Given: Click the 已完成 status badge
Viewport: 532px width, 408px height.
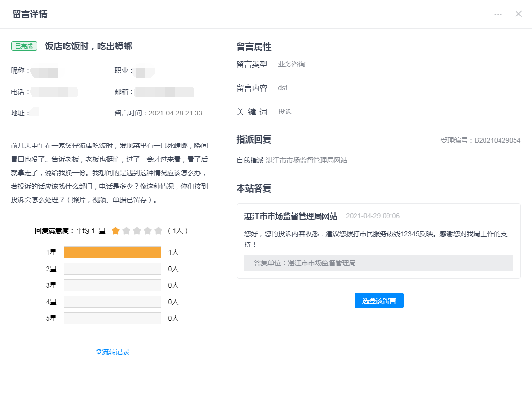Looking at the screenshot, I should pos(24,46).
